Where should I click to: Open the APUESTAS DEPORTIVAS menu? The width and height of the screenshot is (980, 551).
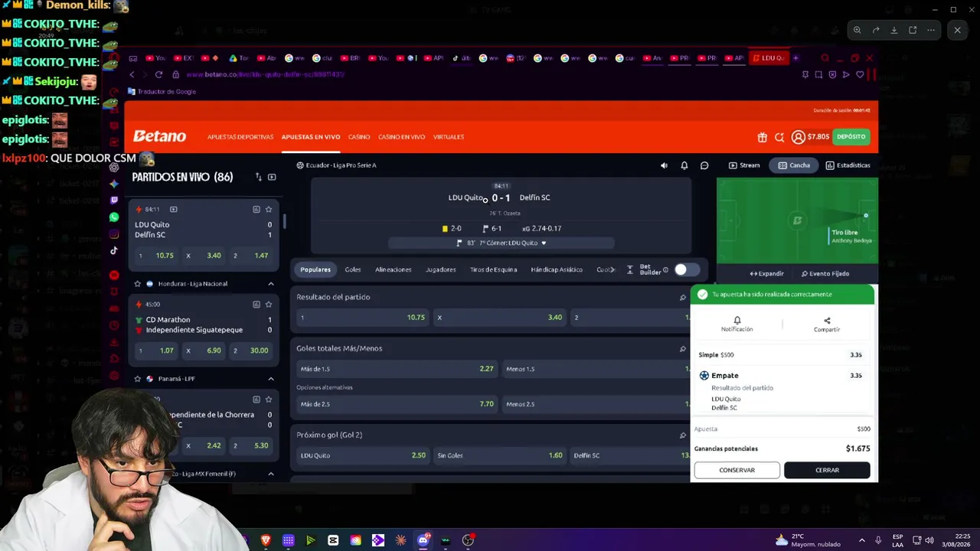(240, 137)
